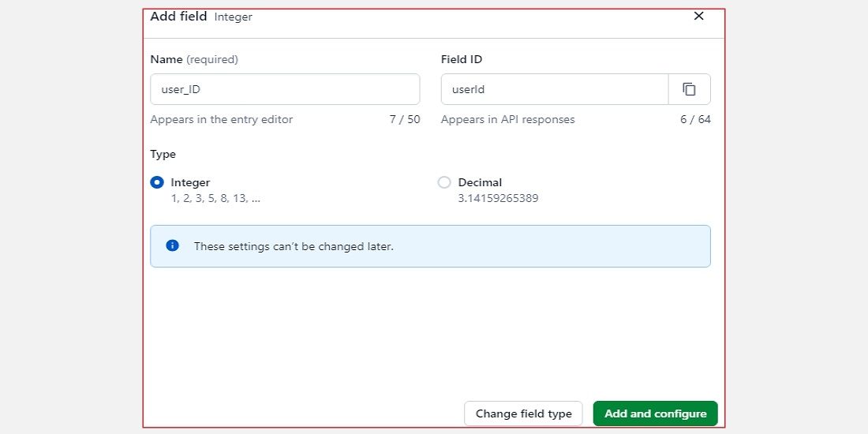Close the Add field dialog

pos(698,16)
